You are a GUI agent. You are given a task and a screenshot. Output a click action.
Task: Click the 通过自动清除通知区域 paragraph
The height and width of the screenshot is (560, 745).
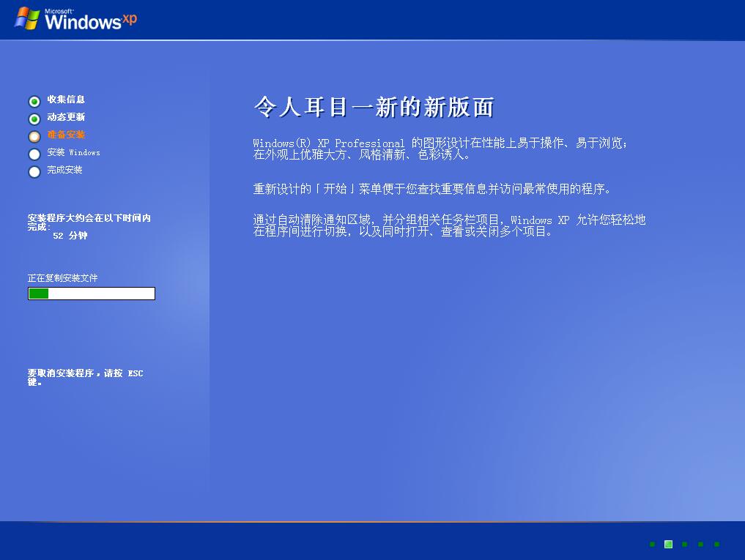tap(450, 225)
